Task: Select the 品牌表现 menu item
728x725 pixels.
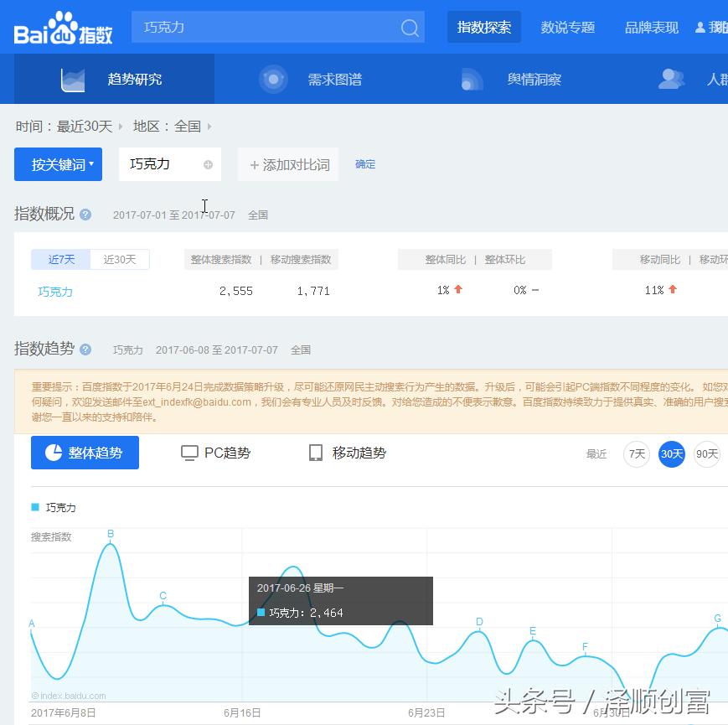Action: [651, 27]
